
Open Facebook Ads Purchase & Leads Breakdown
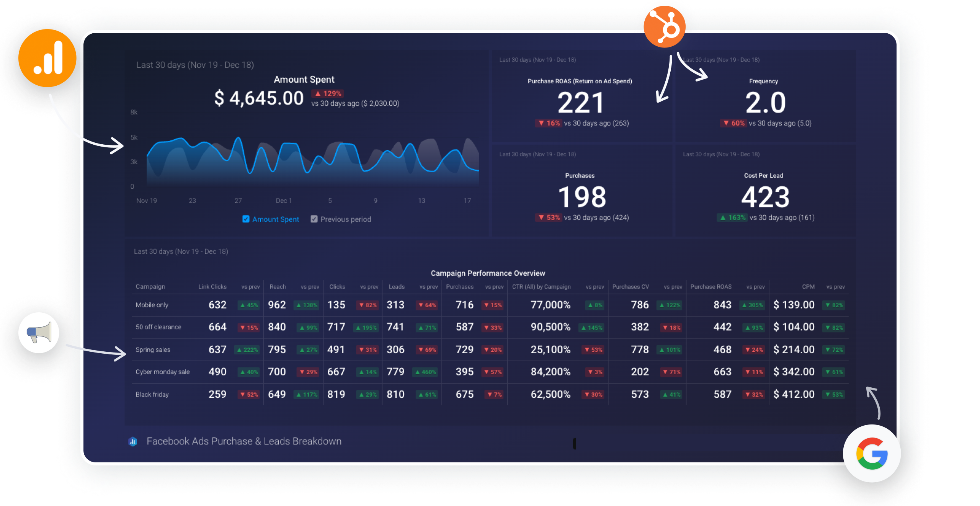pos(244,441)
